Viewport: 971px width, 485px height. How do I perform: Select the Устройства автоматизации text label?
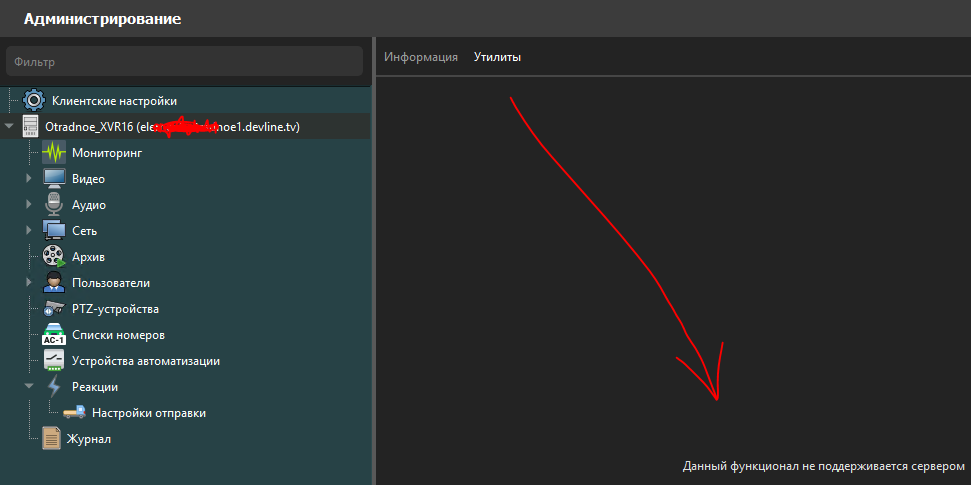pos(146,361)
